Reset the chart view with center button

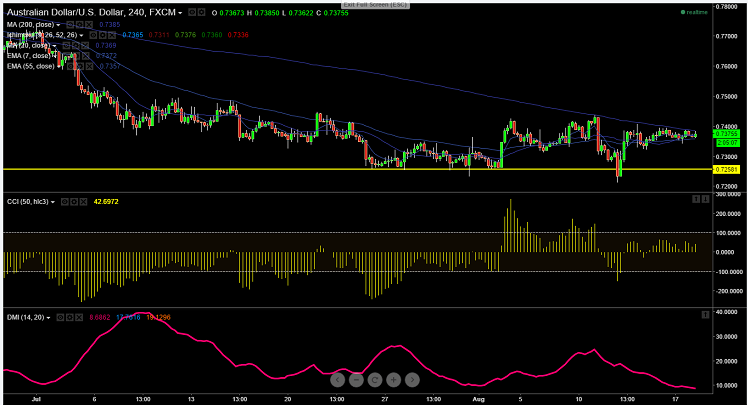[x=374, y=380]
